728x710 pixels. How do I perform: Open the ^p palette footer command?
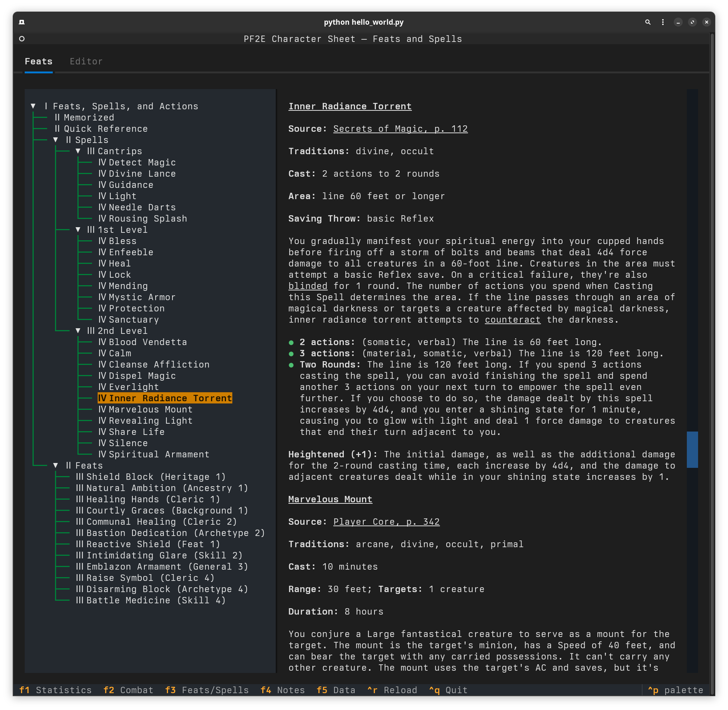point(675,690)
